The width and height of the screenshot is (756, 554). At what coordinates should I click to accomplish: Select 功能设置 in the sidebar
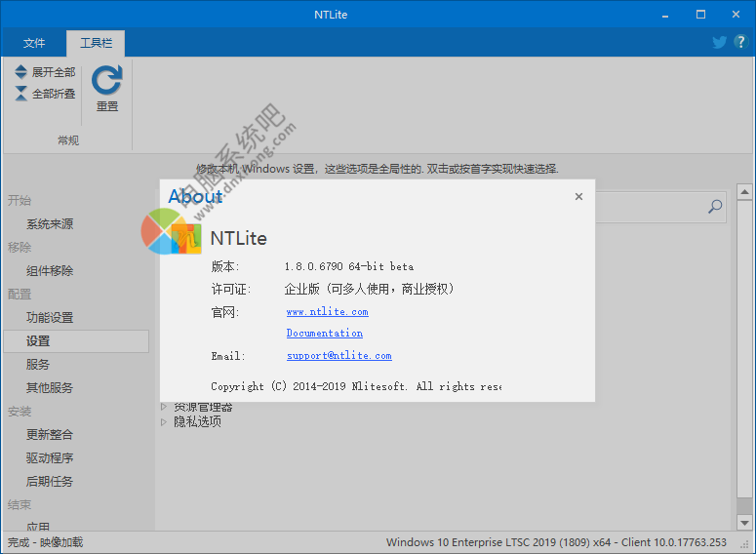click(50, 318)
